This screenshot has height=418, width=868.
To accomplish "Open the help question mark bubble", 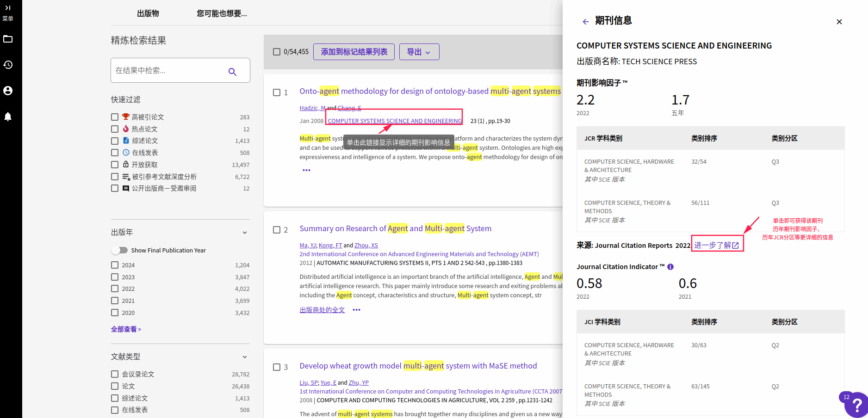I will 856,405.
